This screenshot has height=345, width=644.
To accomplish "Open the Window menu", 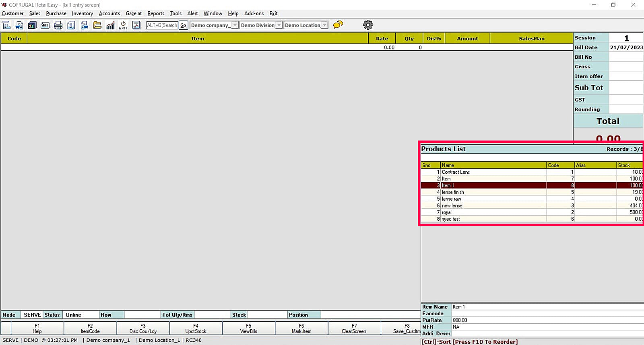I will 213,14.
